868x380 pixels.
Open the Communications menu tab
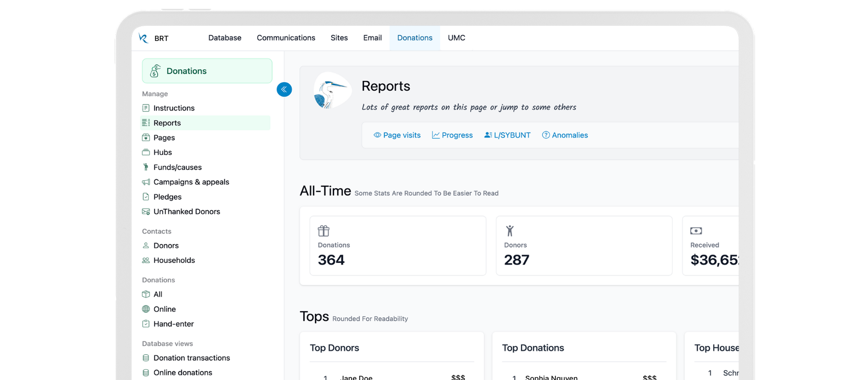(286, 38)
